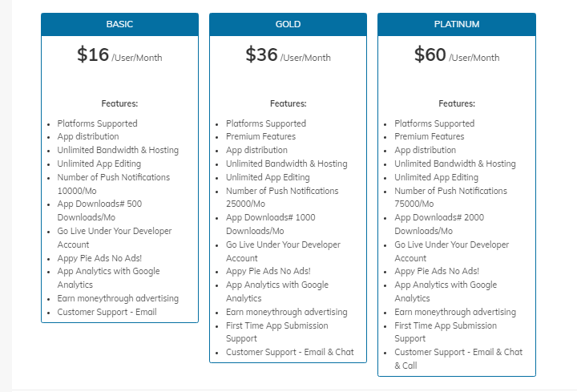Click Premium Features in the Gold plan

pyautogui.click(x=260, y=136)
